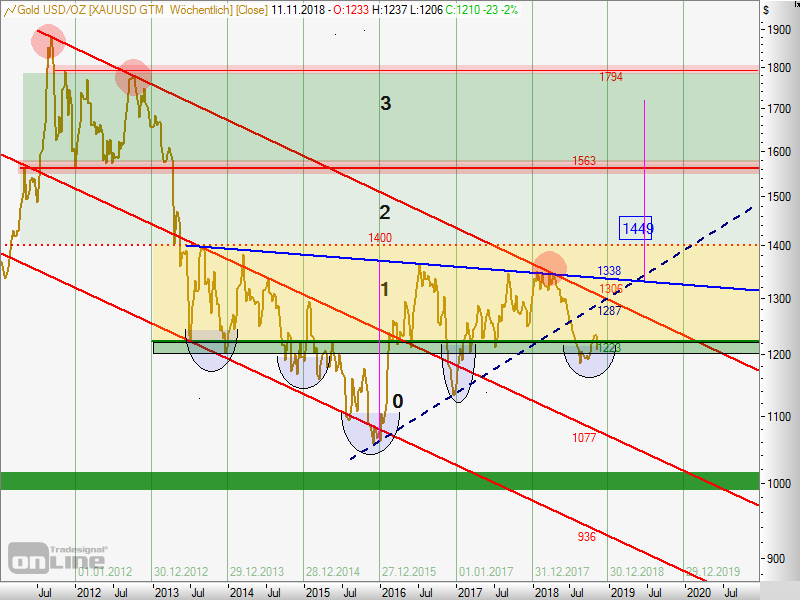Click the 1500 price axis value
This screenshot has height=600, width=800.
pyautogui.click(x=779, y=196)
